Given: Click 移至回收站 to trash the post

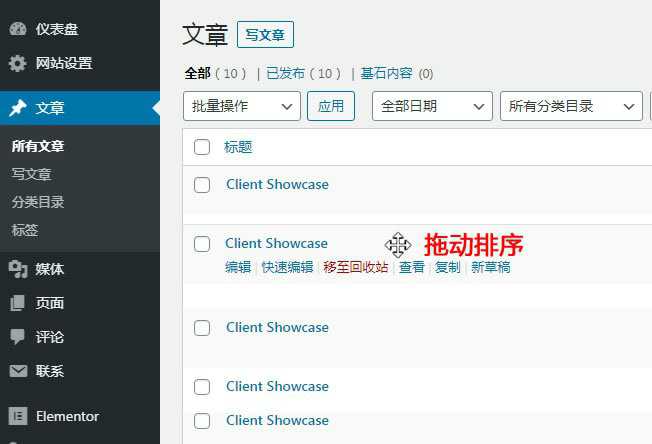Looking at the screenshot, I should [x=356, y=267].
